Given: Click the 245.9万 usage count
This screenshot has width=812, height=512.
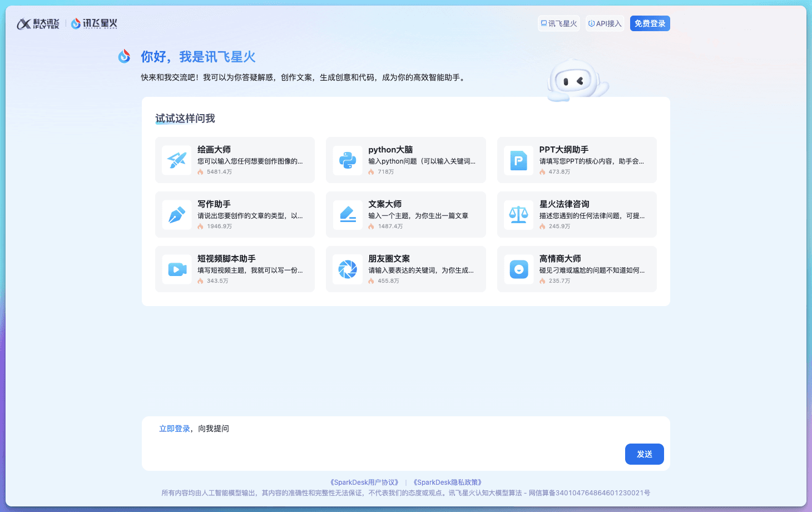Looking at the screenshot, I should click(x=560, y=227).
